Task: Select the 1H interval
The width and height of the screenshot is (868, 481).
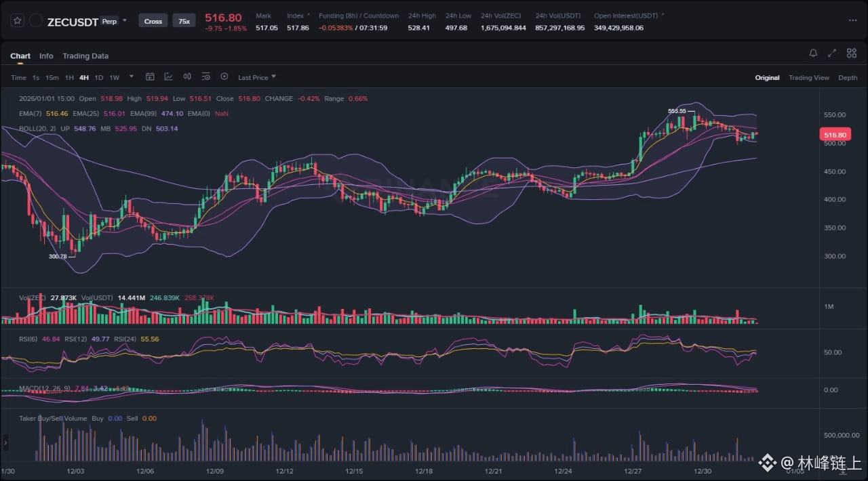Action: coord(69,78)
